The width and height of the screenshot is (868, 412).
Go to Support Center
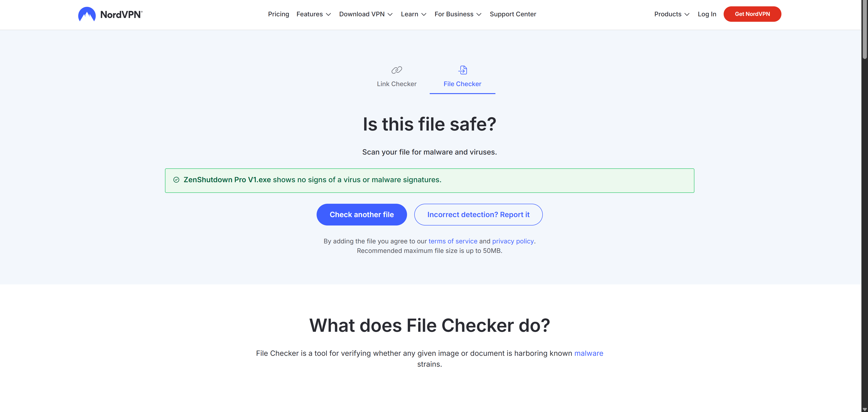(512, 14)
